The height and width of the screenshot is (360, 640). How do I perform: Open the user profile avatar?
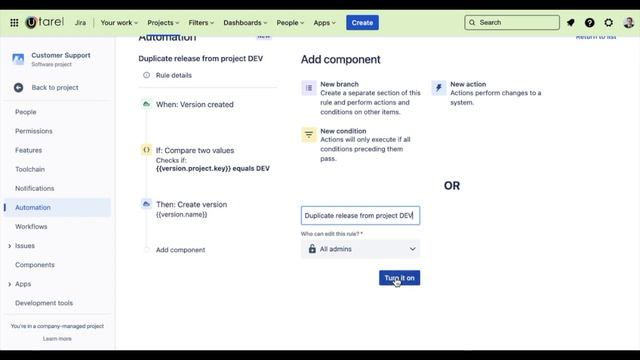click(x=629, y=23)
